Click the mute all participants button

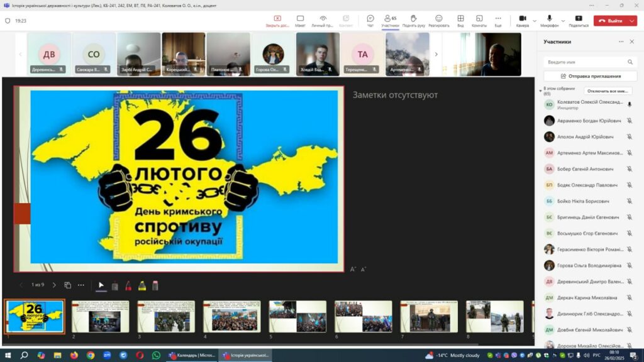[x=608, y=91]
